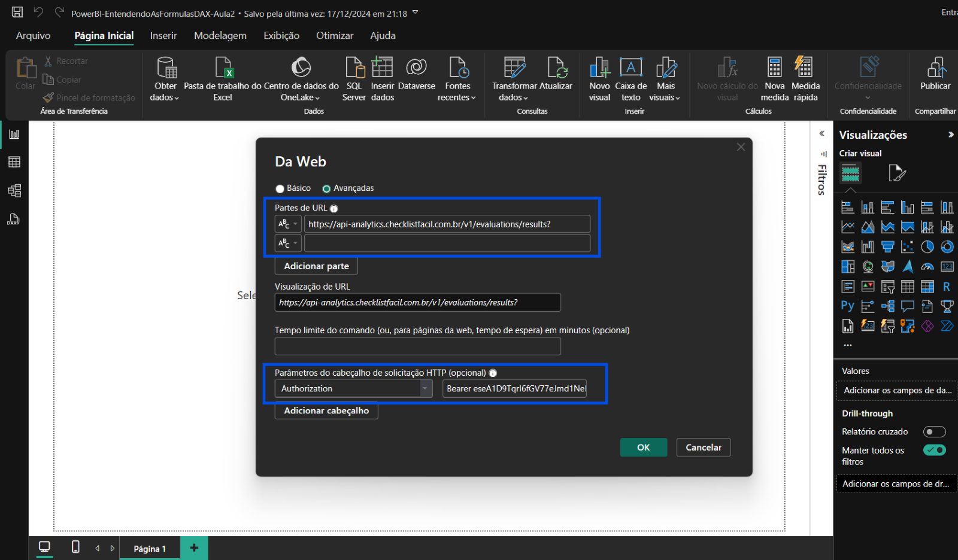The image size is (958, 560).
Task: Toggle the Relatório cruzado switch
Action: (x=934, y=432)
